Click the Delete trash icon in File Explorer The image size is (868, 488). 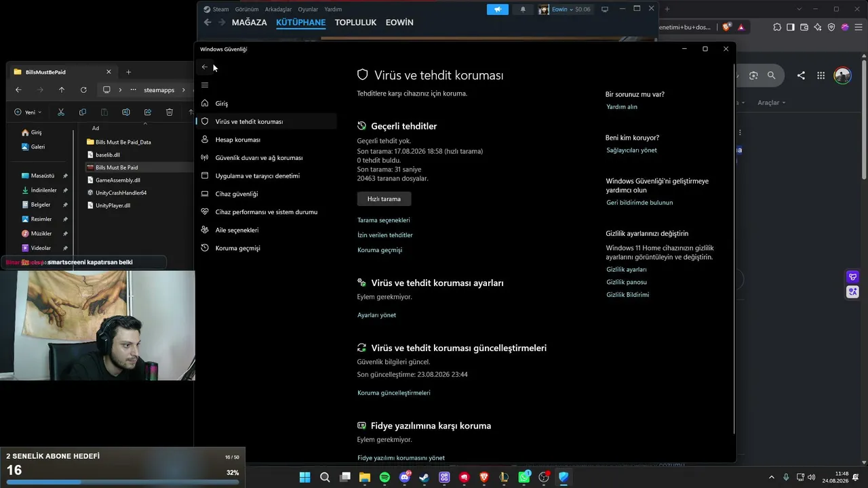click(x=170, y=112)
